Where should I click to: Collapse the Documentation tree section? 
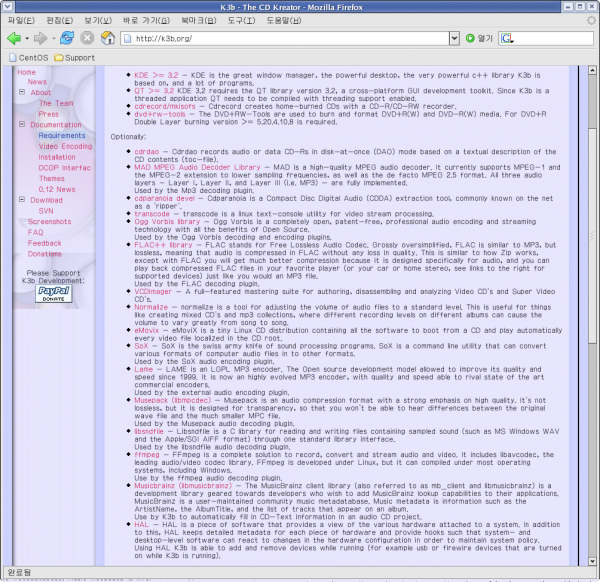coord(22,124)
